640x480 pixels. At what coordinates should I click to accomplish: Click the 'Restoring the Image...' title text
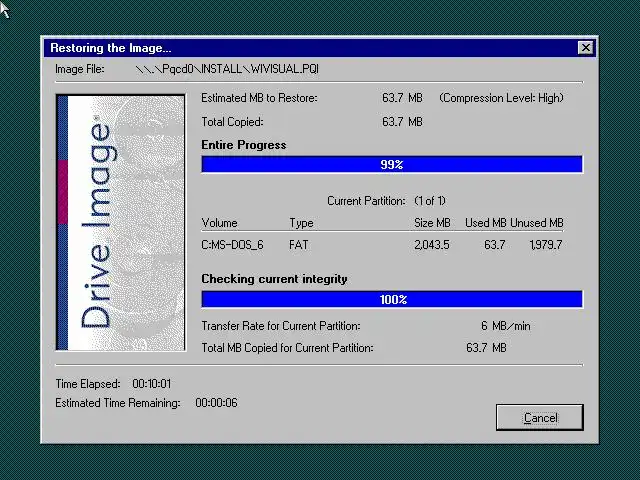coord(111,48)
